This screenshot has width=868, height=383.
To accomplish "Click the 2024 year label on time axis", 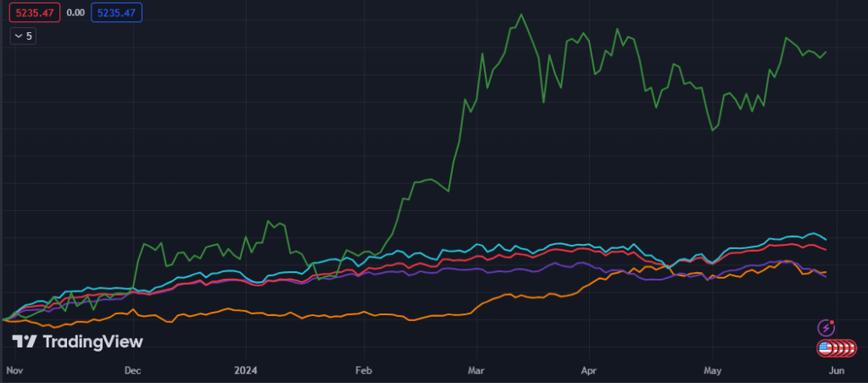I will coord(246,370).
